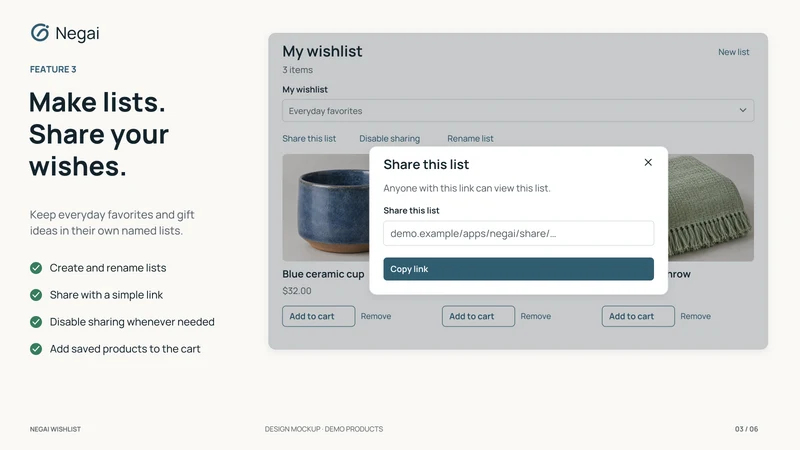Click the middle product's Add to cart button
This screenshot has height=450, width=800.
(478, 316)
